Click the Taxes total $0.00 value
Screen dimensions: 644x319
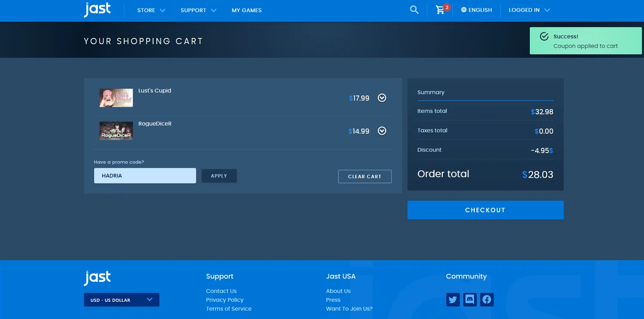point(544,131)
